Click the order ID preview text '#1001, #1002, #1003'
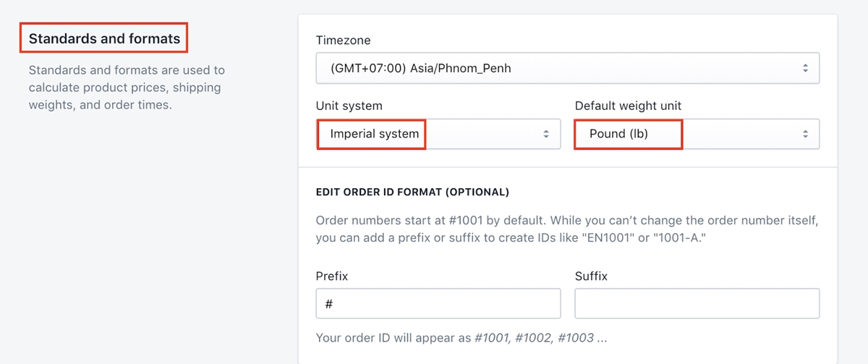The width and height of the screenshot is (868, 364). (x=534, y=338)
